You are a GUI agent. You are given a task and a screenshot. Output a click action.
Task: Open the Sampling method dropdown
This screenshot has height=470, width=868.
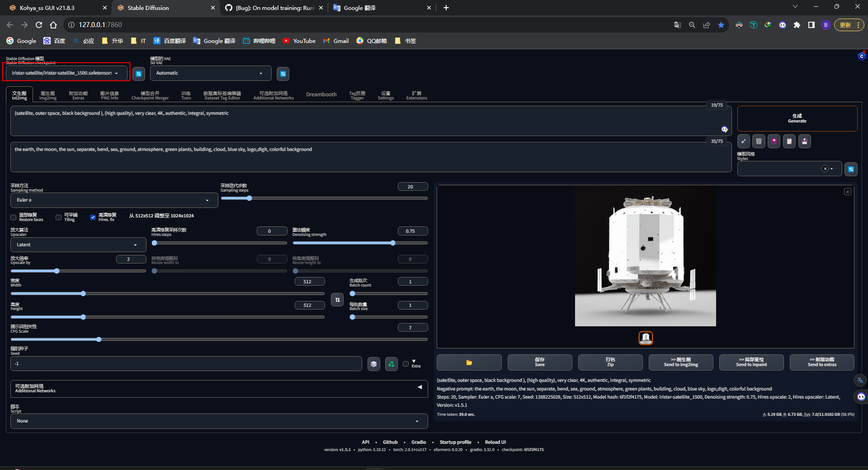[114, 200]
